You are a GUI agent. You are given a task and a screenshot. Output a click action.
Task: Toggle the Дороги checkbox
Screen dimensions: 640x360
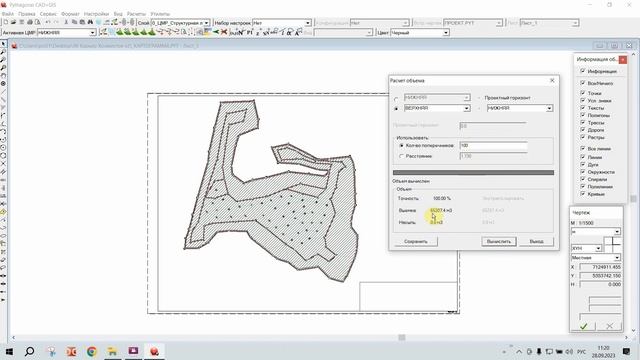point(582,130)
